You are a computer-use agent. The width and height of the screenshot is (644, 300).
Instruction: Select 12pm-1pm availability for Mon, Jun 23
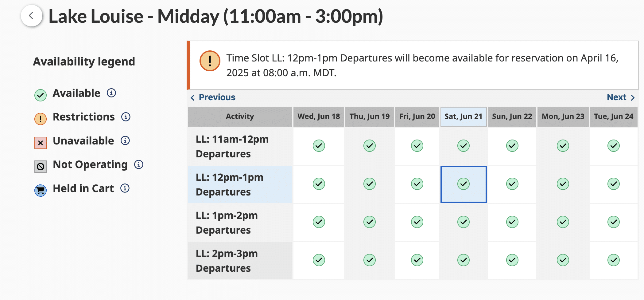click(x=563, y=184)
